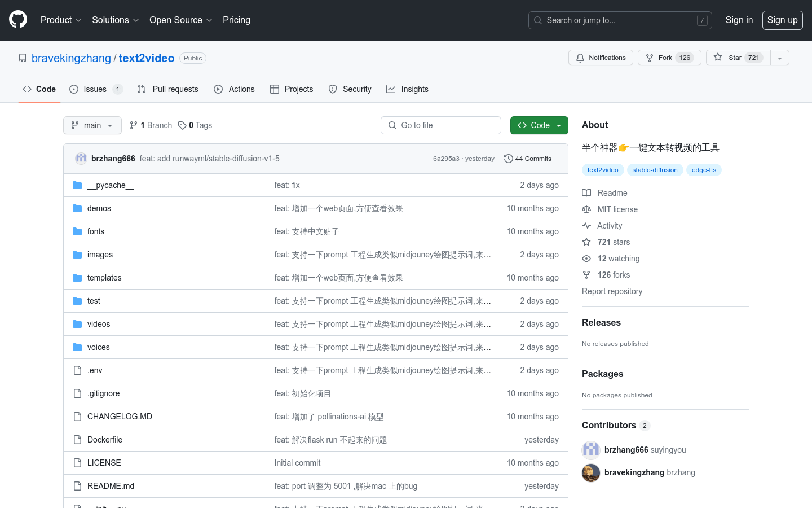
Task: Go to Pricing page
Action: pos(236,20)
